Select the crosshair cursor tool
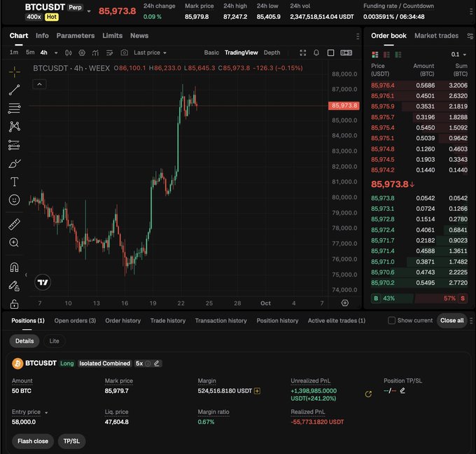 pos(14,71)
